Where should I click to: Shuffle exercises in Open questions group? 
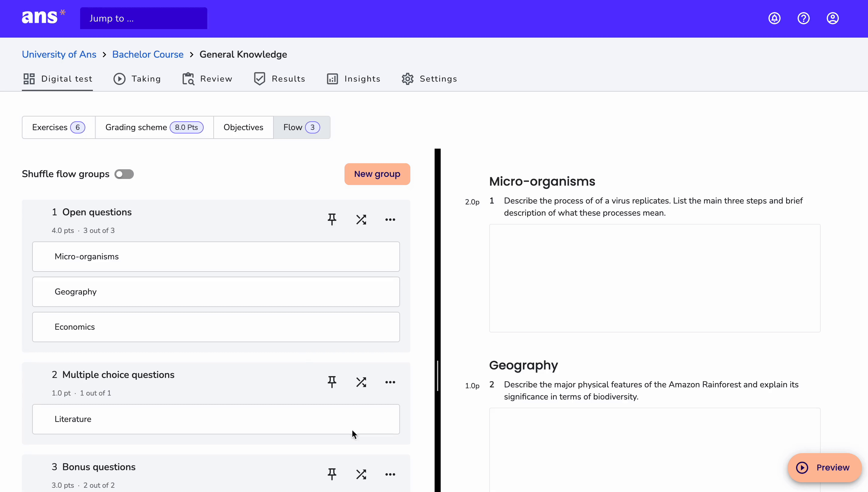pyautogui.click(x=361, y=220)
